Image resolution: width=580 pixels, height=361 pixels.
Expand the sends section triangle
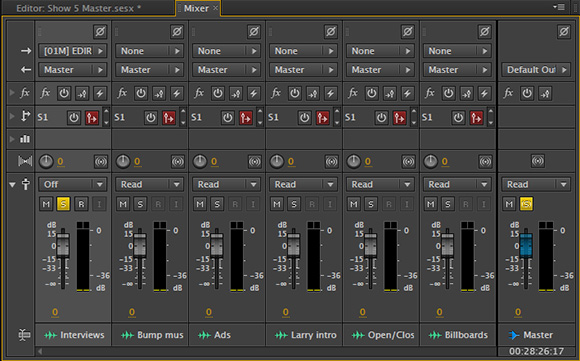click(x=12, y=117)
